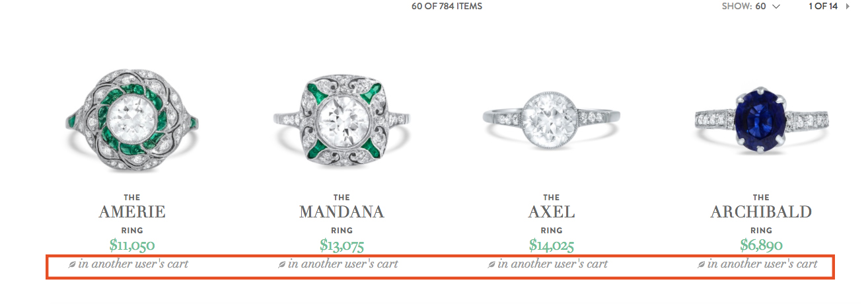Click leaf icon under Mandana ring price
The width and height of the screenshot is (868, 304).
[x=282, y=264]
